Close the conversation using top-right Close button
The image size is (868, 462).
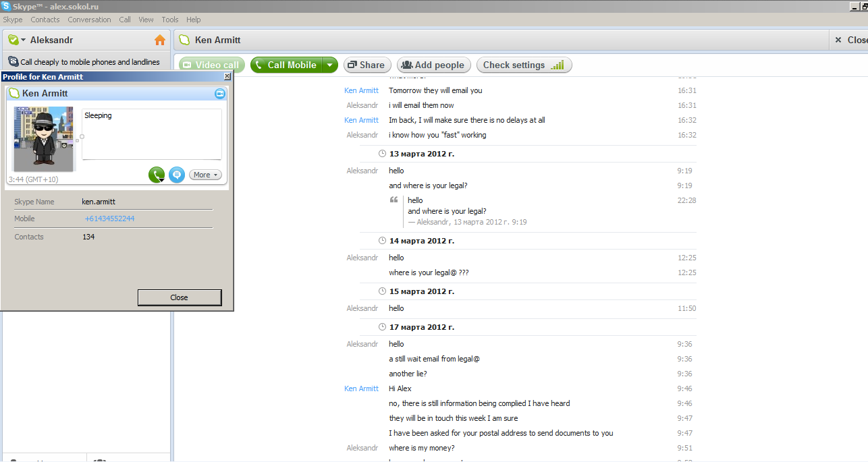[851, 40]
